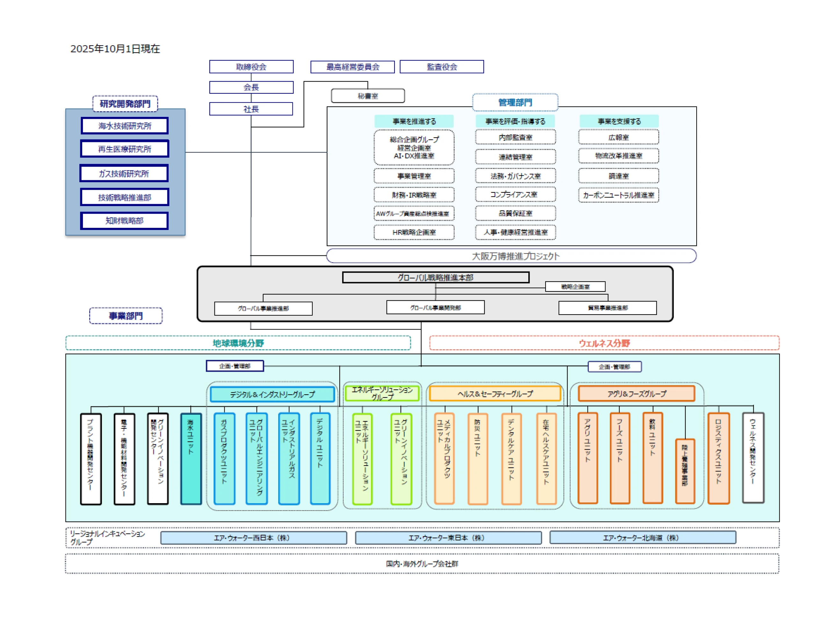Image resolution: width=840 pixels, height=621 pixels.
Task: Click the アグリ&フーズグループ box
Action: click(636, 394)
